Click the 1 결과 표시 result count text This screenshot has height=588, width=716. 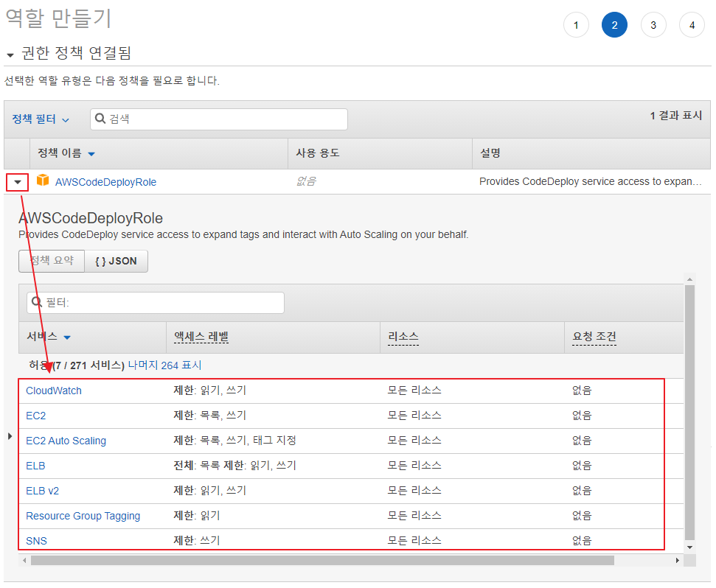coord(676,116)
